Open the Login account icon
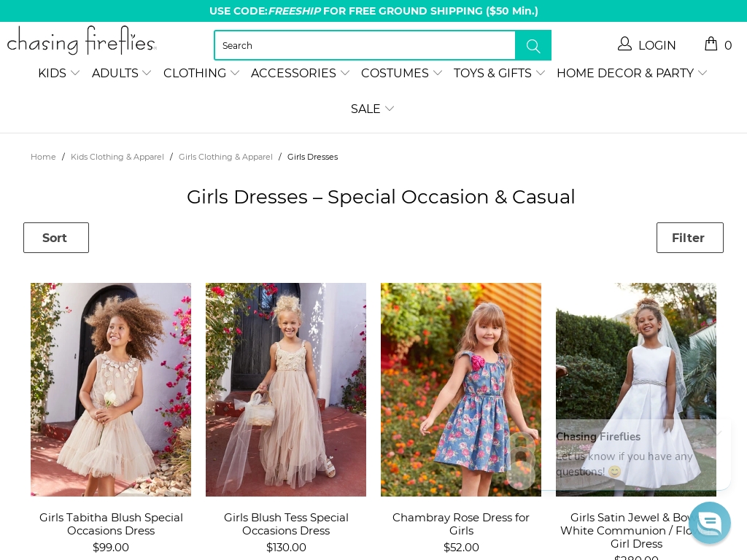 coord(624,44)
